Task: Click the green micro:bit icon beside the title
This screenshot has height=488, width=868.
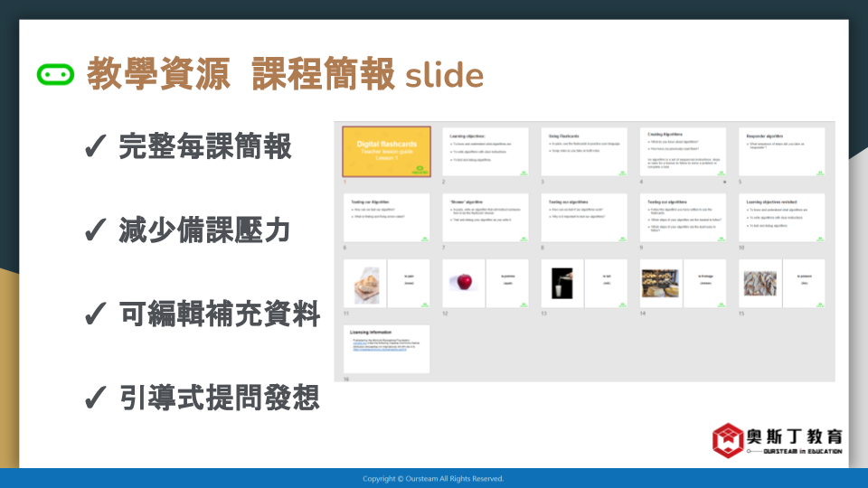Action: click(x=55, y=75)
